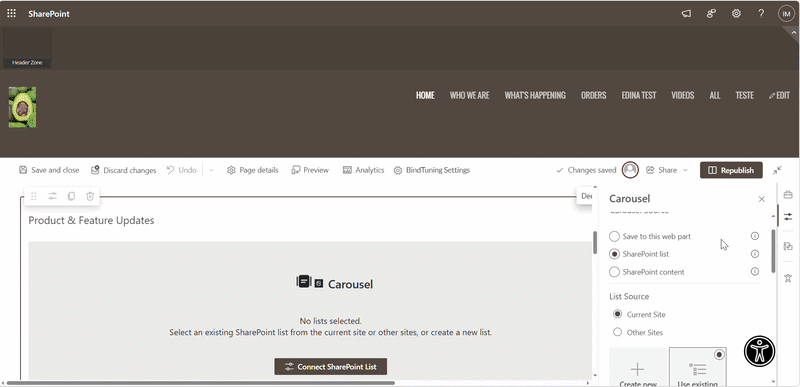This screenshot has width=800, height=387.
Task: Click the Preview button
Action: click(310, 170)
